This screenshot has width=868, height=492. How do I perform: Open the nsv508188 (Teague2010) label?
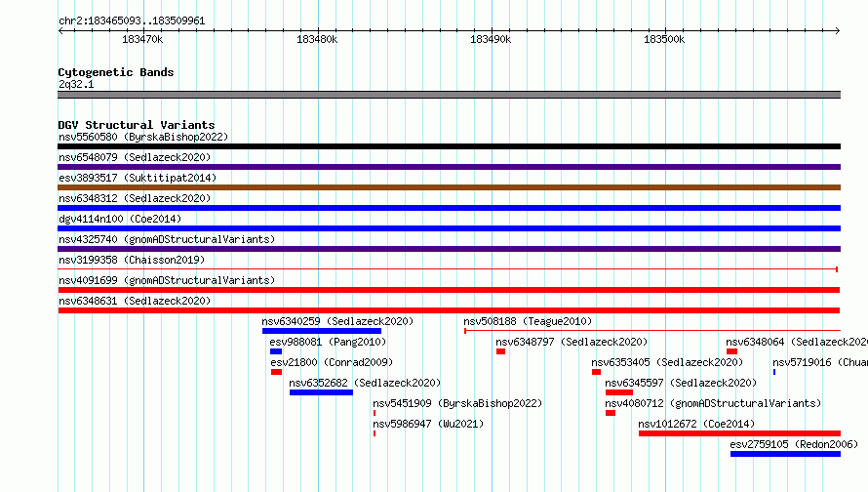pos(528,321)
